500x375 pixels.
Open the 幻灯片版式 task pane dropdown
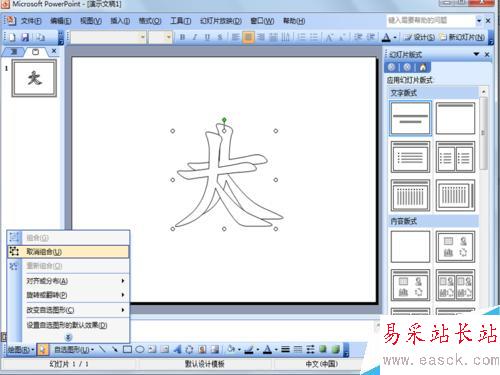click(x=476, y=54)
